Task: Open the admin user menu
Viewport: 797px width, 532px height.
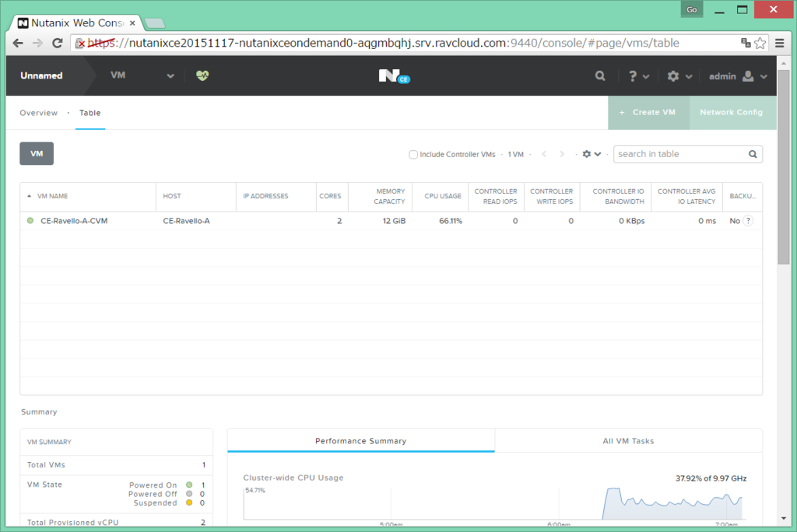Action: point(738,76)
